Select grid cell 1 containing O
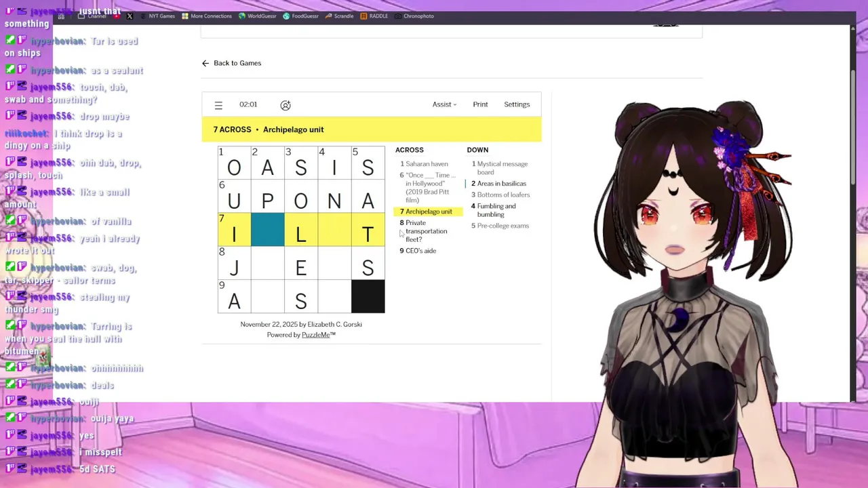The image size is (868, 488). pyautogui.click(x=234, y=163)
